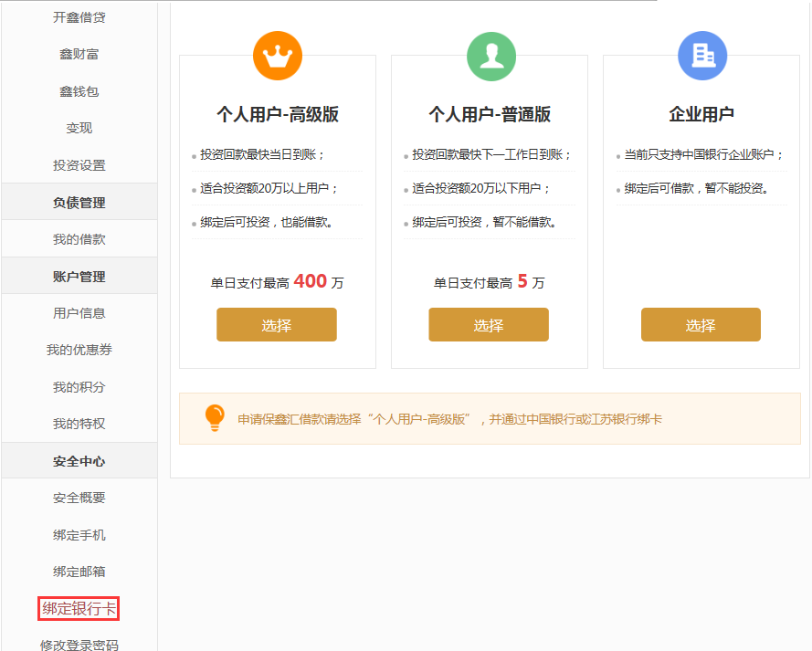Screen dimensions: 812x651
Task: Choose 选择 under 企业用户
Action: (701, 324)
